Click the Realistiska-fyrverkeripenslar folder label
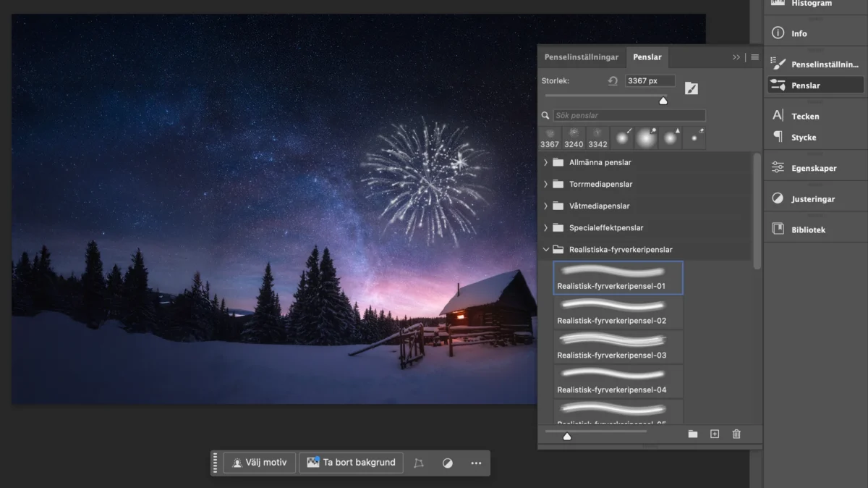Screen dimensions: 868x488 pyautogui.click(x=621, y=250)
